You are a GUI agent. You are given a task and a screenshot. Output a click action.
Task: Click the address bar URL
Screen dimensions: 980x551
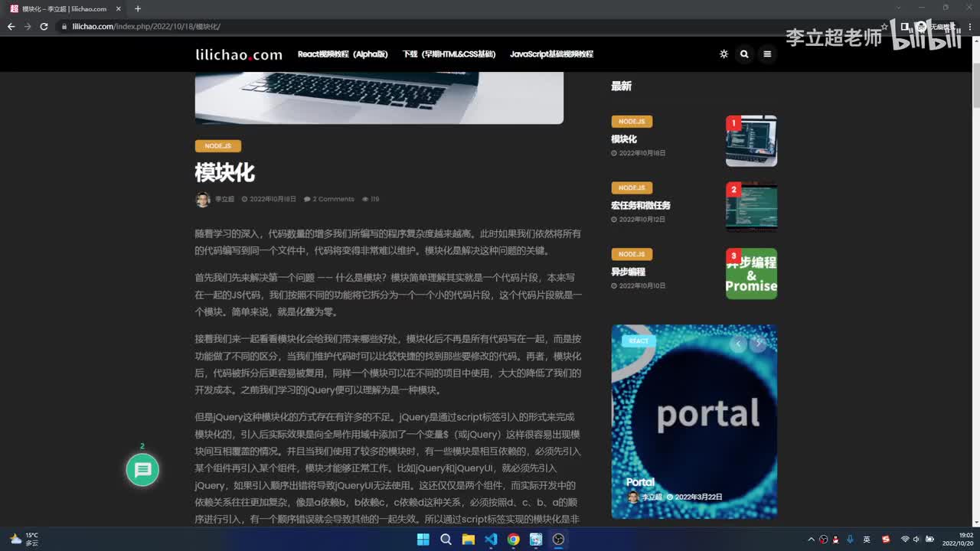(x=146, y=26)
